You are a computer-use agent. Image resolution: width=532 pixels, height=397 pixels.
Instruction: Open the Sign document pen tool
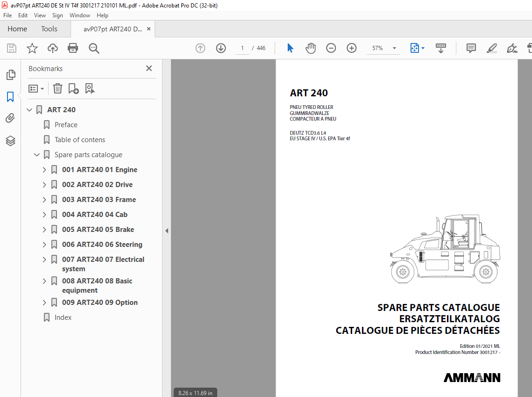[512, 48]
